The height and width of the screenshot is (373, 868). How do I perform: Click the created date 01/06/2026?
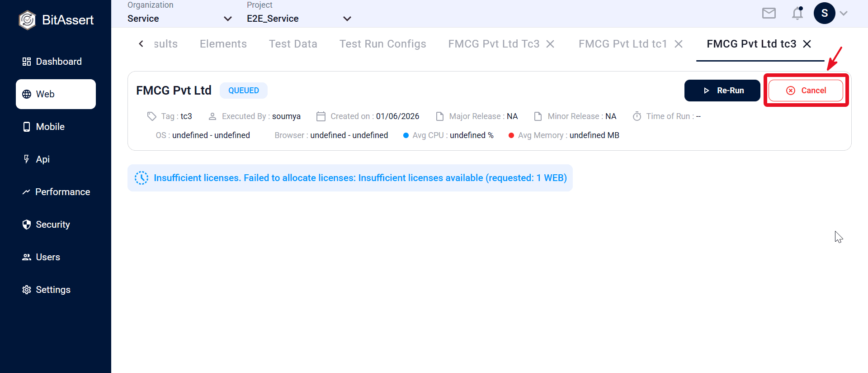398,116
